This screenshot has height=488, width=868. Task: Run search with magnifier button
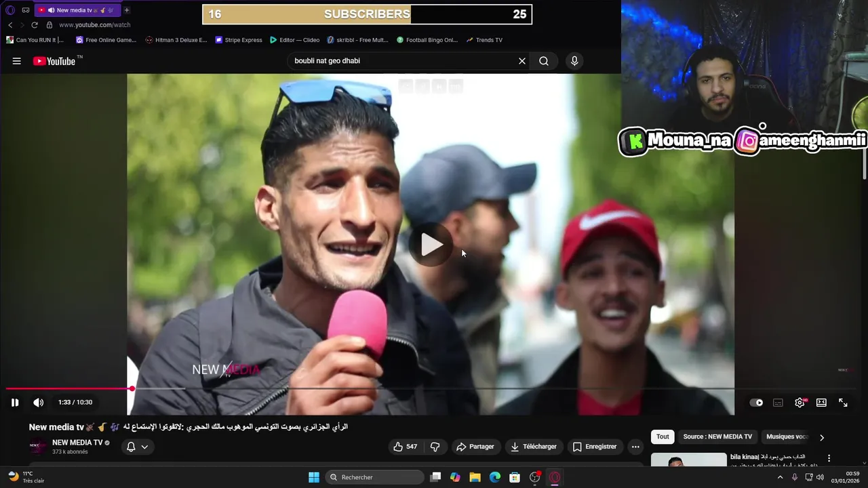coord(544,61)
